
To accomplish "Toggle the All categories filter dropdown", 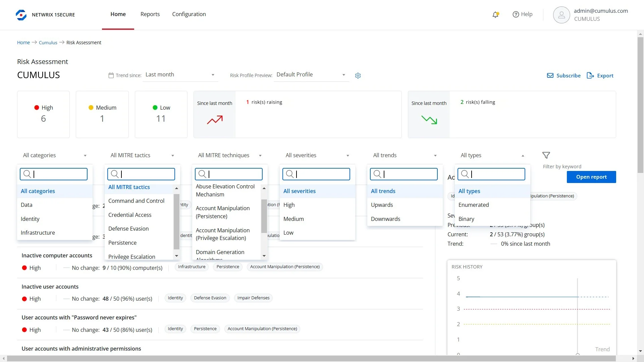I will [55, 155].
